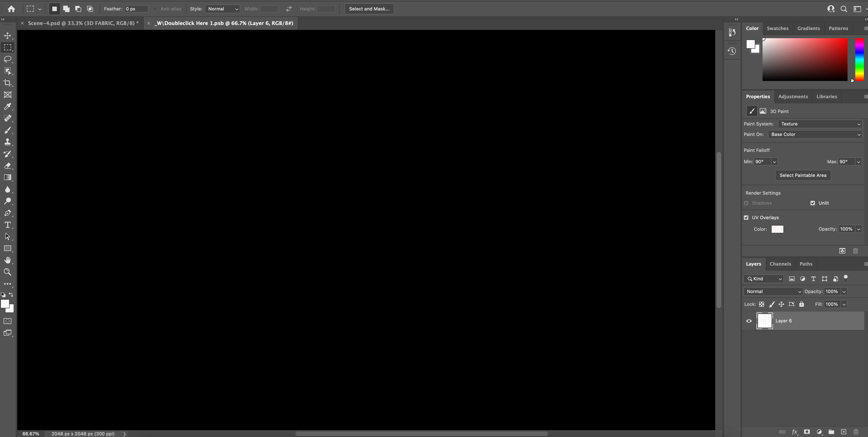Select the Eraser tool
The height and width of the screenshot is (437, 868).
click(x=8, y=166)
